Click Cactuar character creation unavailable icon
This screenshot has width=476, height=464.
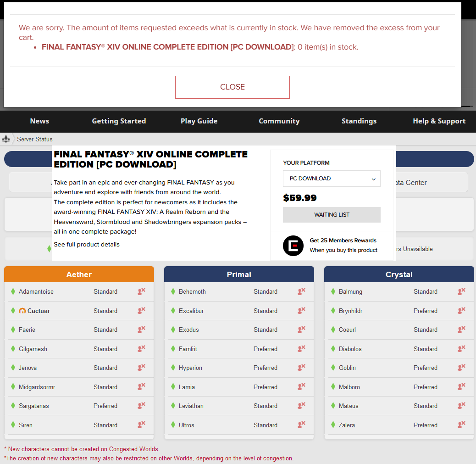point(141,311)
